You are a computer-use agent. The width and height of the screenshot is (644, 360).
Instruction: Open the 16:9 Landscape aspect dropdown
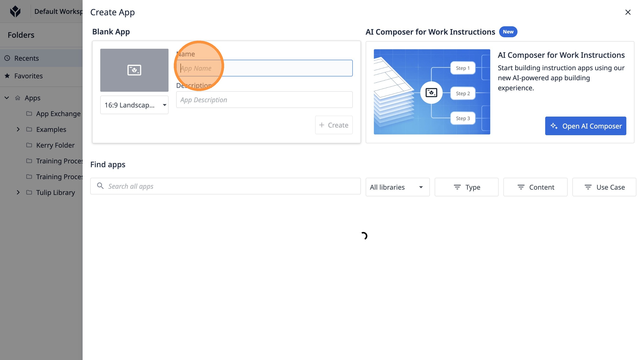click(134, 105)
